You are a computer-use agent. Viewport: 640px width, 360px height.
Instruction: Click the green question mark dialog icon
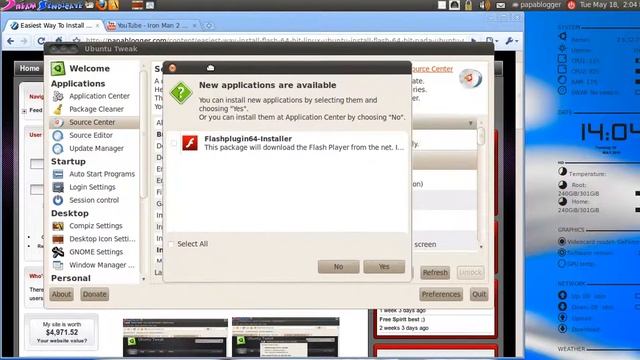[x=181, y=93]
